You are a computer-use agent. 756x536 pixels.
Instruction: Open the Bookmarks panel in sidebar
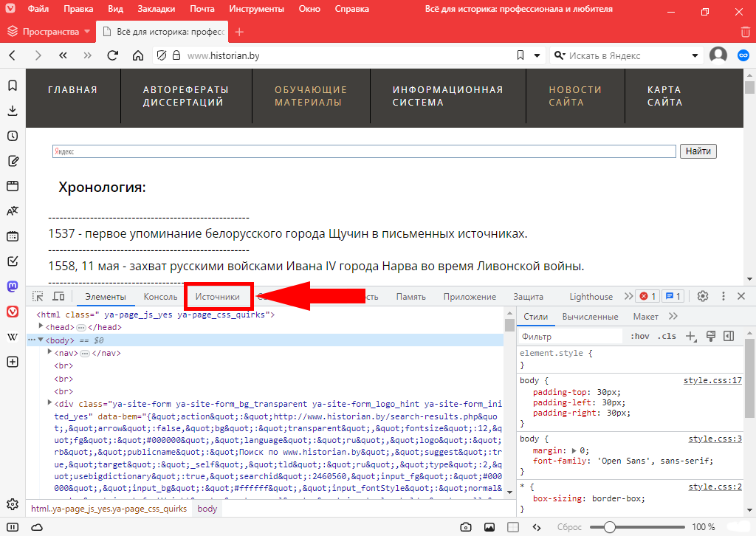point(13,86)
